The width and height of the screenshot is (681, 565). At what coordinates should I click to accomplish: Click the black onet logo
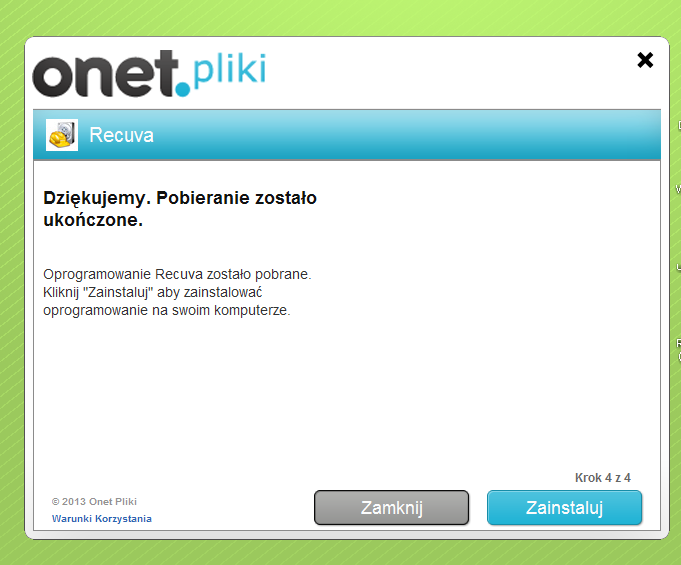click(x=106, y=73)
